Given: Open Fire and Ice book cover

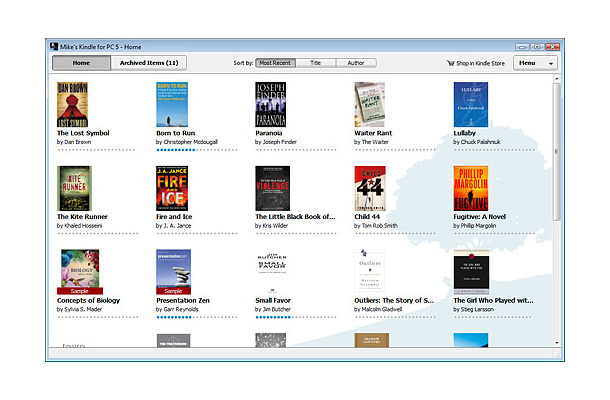Looking at the screenshot, I should [x=172, y=188].
